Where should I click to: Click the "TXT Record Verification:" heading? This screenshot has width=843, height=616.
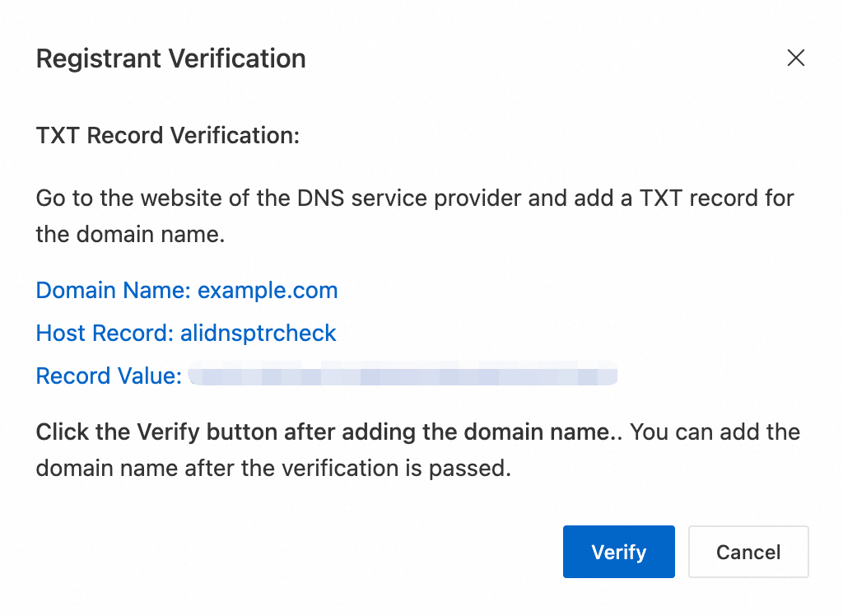(x=168, y=135)
